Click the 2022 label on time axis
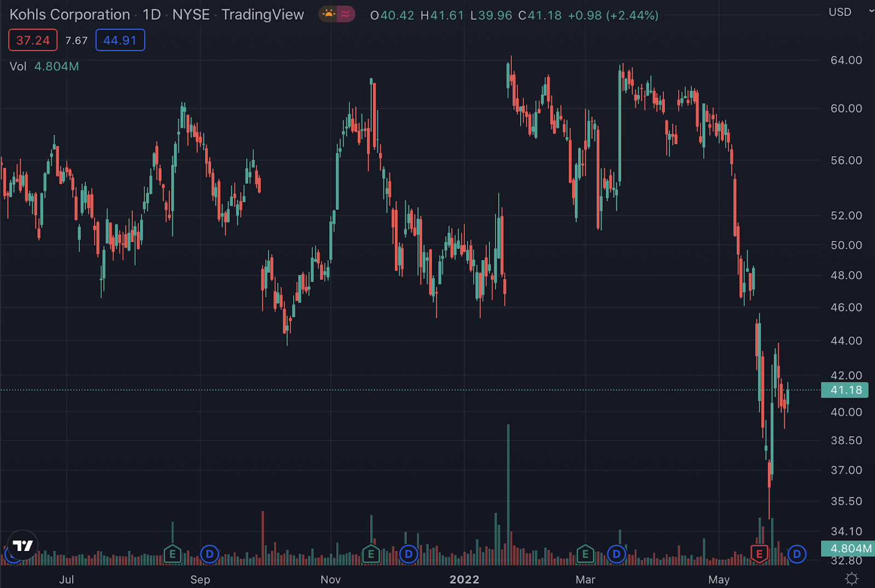 pos(464,579)
